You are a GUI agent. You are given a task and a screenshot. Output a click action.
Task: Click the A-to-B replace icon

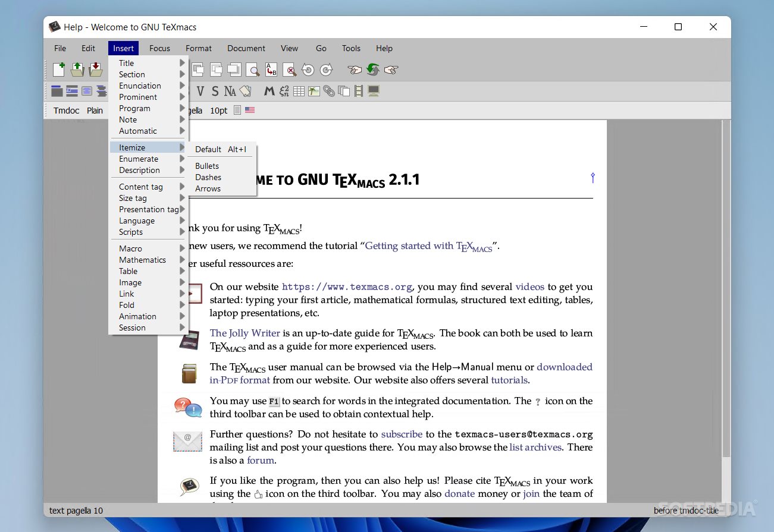pyautogui.click(x=271, y=70)
